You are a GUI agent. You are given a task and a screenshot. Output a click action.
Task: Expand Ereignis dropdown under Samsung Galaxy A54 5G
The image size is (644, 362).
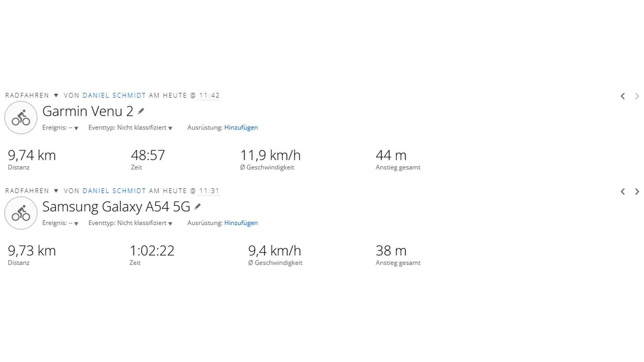76,224
